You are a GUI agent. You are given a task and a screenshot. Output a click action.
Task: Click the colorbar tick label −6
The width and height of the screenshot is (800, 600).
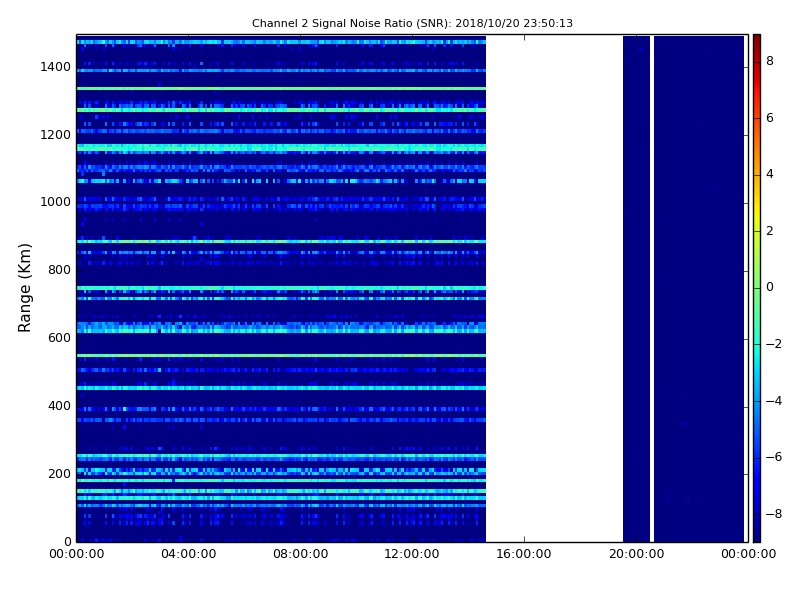pyautogui.click(x=774, y=457)
